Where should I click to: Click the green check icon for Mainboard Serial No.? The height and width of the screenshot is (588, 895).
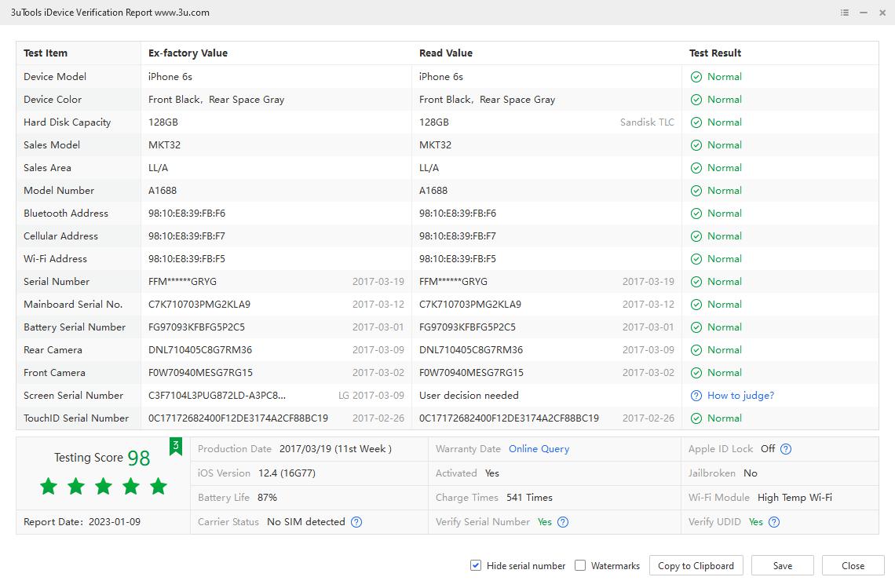[696, 305]
